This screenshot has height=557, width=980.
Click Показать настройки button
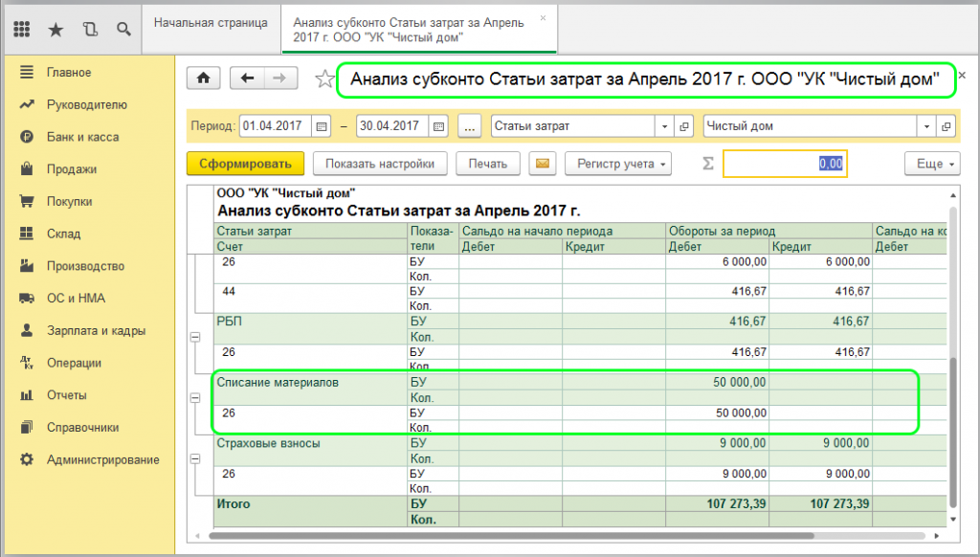tap(380, 164)
